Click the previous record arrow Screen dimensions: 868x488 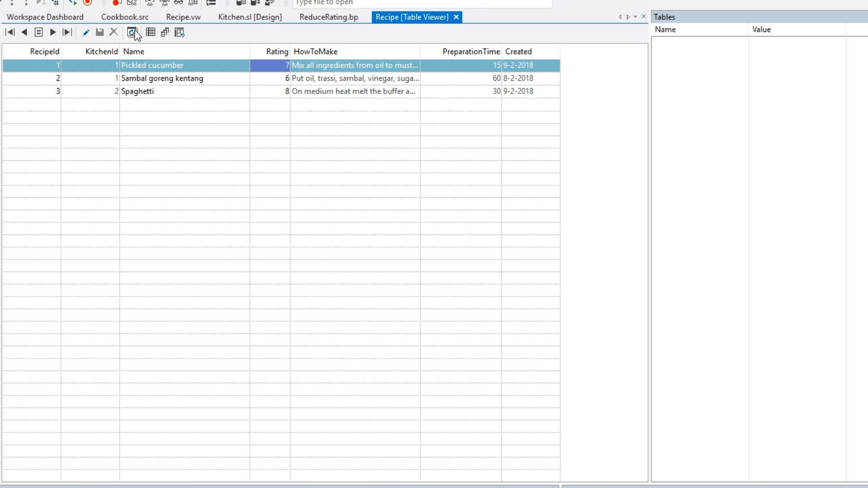coord(24,33)
